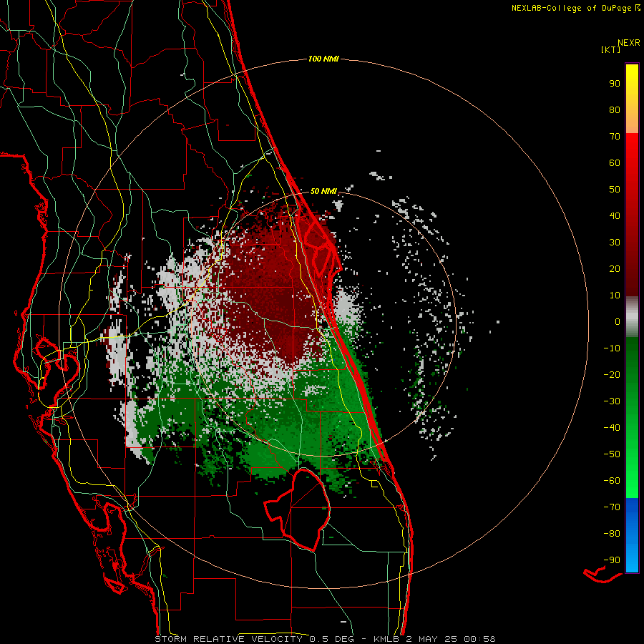Image resolution: width=644 pixels, height=644 pixels.
Task: Pick the bright red segment of the color bar
Action: pos(632,150)
